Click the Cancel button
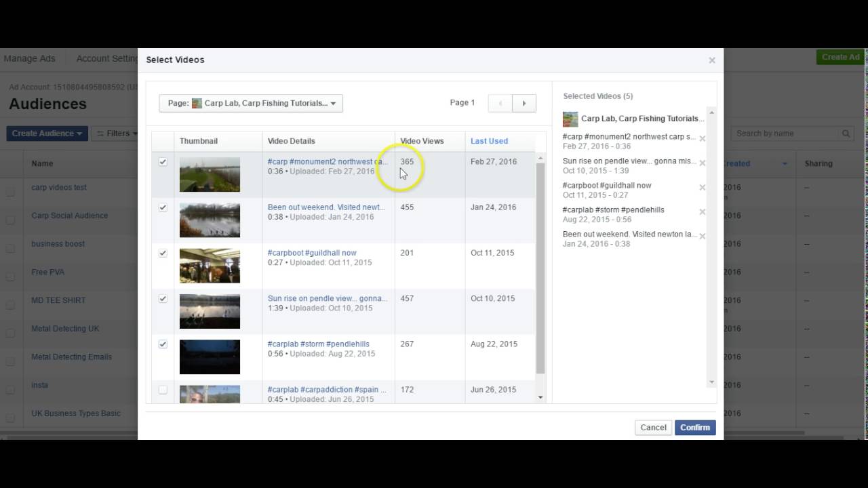The width and height of the screenshot is (868, 488). coord(653,428)
